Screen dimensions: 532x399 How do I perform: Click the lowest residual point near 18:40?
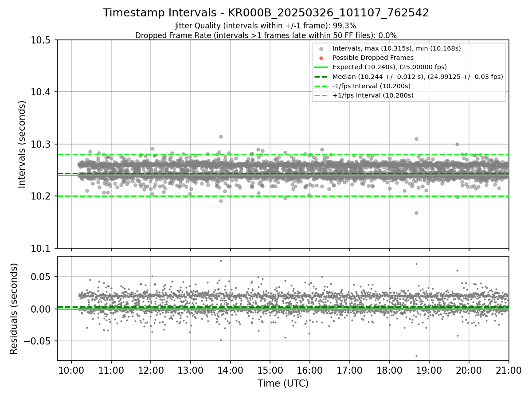point(416,356)
